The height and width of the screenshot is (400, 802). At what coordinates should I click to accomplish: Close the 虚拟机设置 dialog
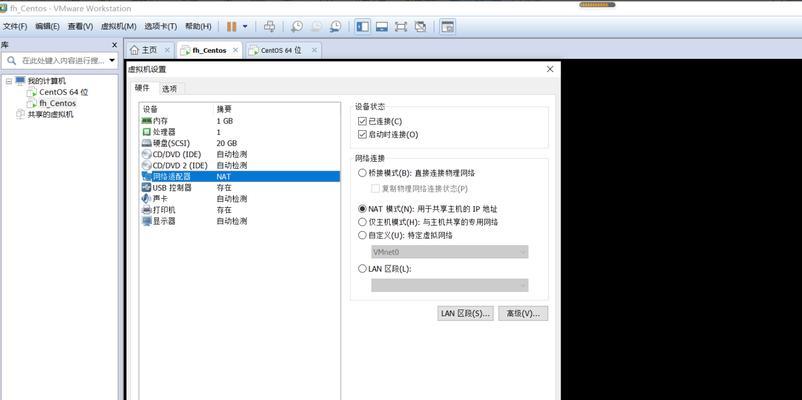click(550, 69)
